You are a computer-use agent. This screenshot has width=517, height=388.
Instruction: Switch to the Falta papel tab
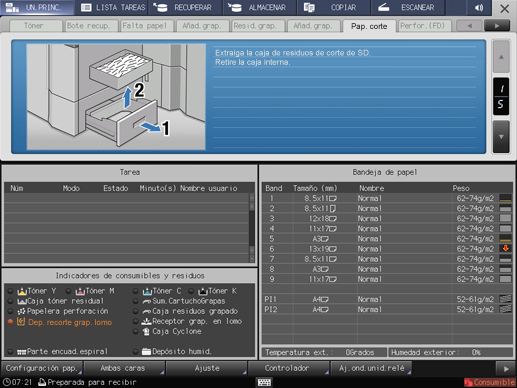click(145, 26)
